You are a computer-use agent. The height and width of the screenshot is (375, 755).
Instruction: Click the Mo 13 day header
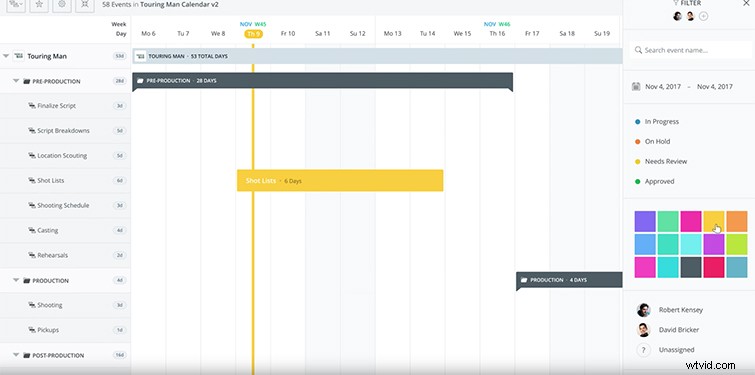click(392, 34)
